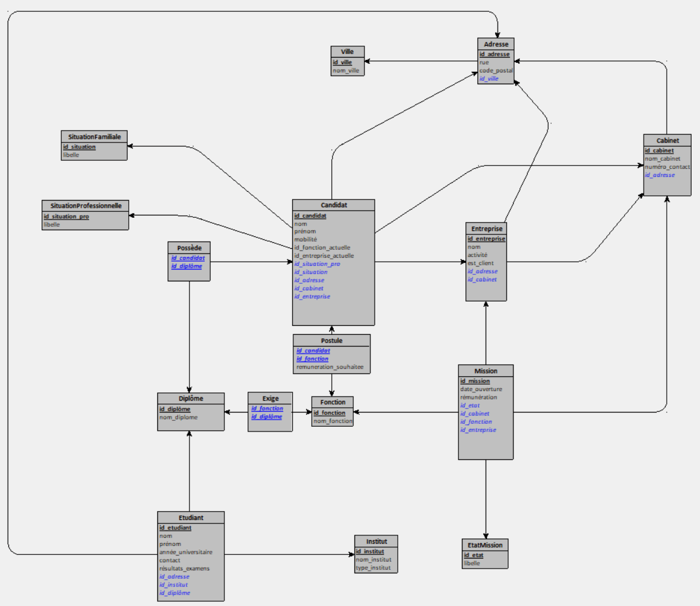700x606 pixels.
Task: Click the Possède association title
Action: coord(189,248)
